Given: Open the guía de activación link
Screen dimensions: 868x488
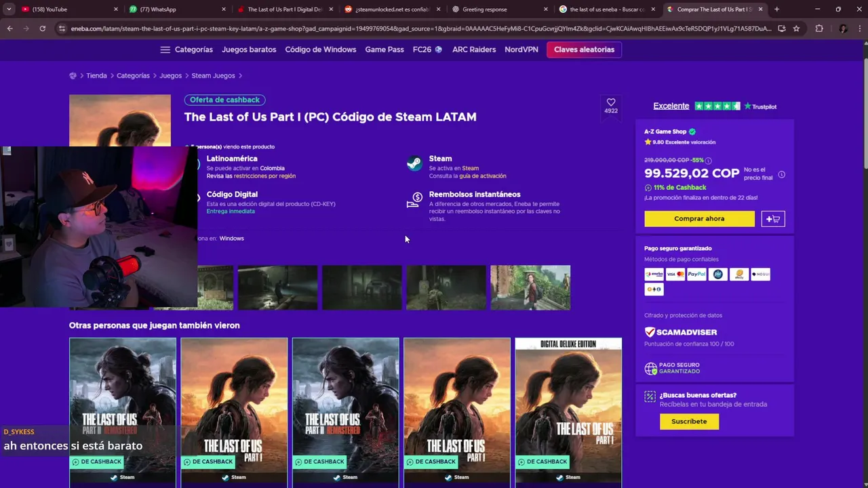Looking at the screenshot, I should 483,176.
